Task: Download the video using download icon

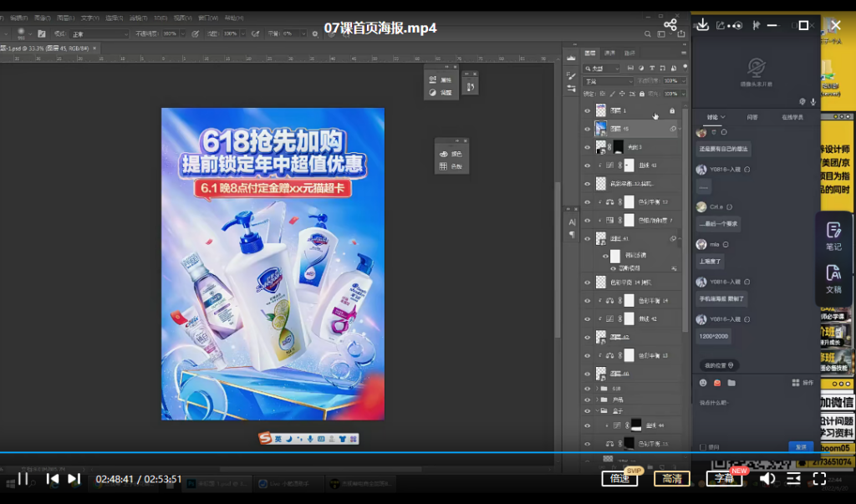Action: (702, 24)
